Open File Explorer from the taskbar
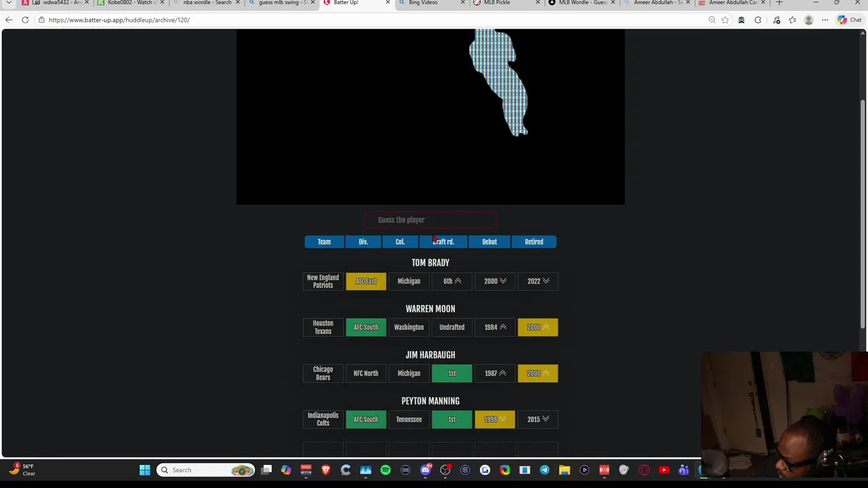Viewport: 868px width, 488px height. (564, 470)
